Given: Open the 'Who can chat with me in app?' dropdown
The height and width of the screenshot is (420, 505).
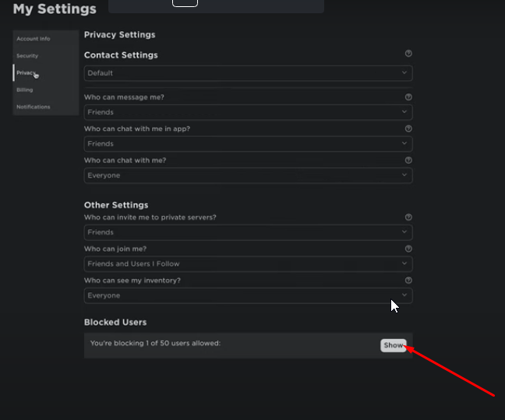Looking at the screenshot, I should (248, 143).
